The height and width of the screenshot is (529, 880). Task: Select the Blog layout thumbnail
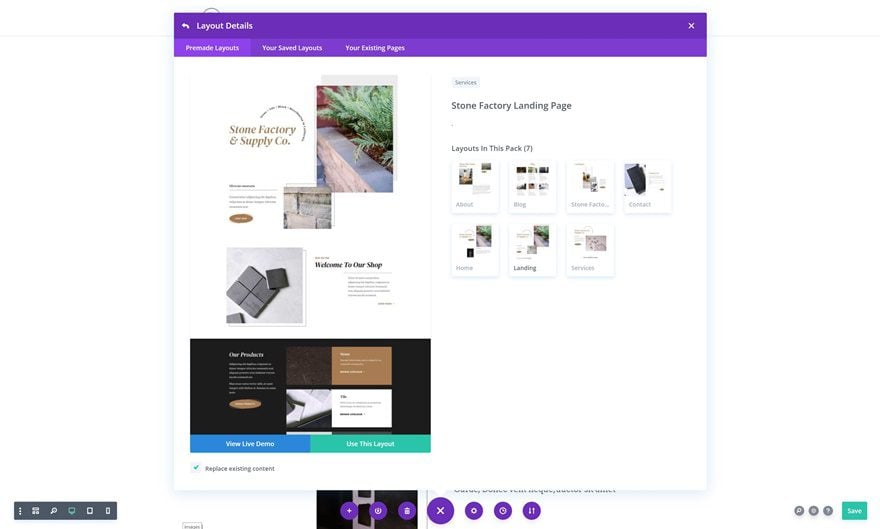(x=532, y=187)
